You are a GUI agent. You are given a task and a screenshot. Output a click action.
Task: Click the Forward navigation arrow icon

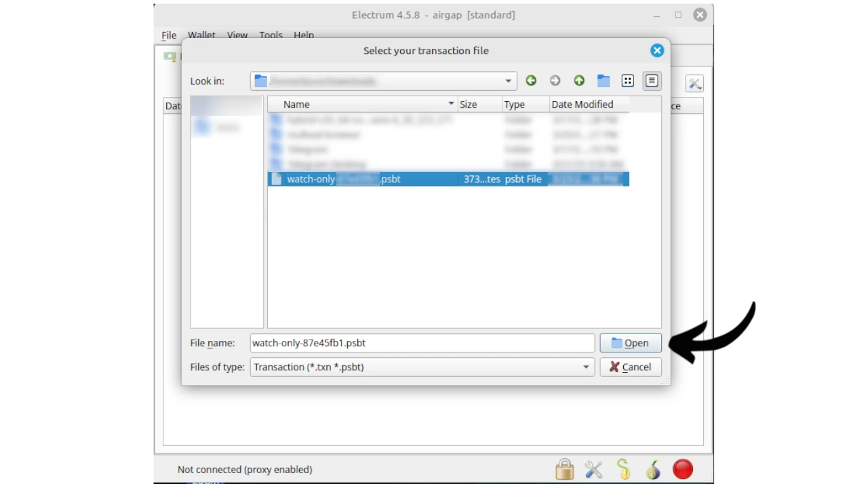pyautogui.click(x=555, y=81)
